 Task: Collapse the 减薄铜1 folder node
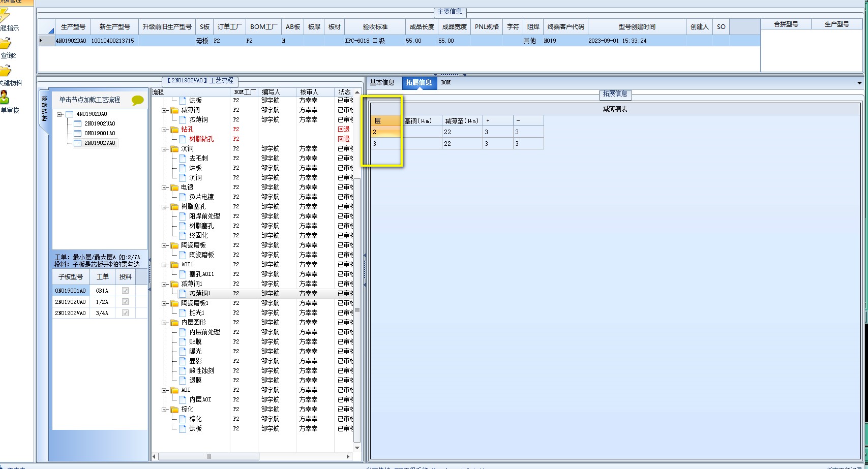pyautogui.click(x=165, y=284)
